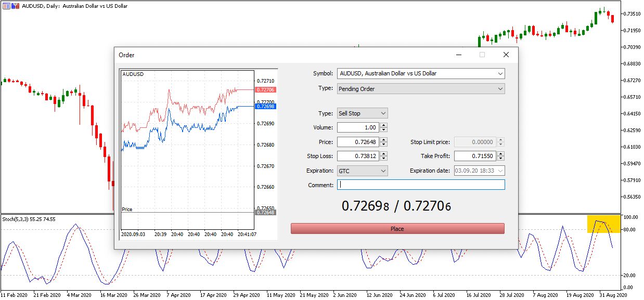
Task: Increase Price with the up arrow
Action: tap(383, 140)
